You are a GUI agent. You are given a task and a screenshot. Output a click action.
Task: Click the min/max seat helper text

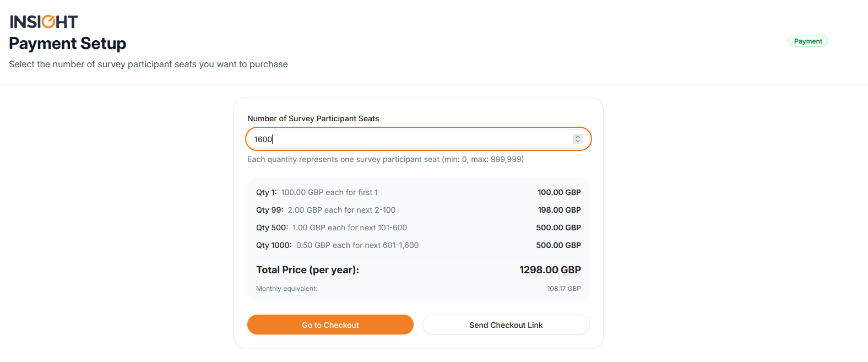click(386, 159)
